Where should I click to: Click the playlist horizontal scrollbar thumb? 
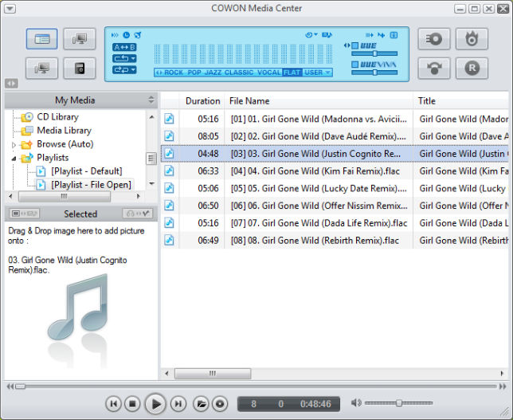tap(213, 373)
